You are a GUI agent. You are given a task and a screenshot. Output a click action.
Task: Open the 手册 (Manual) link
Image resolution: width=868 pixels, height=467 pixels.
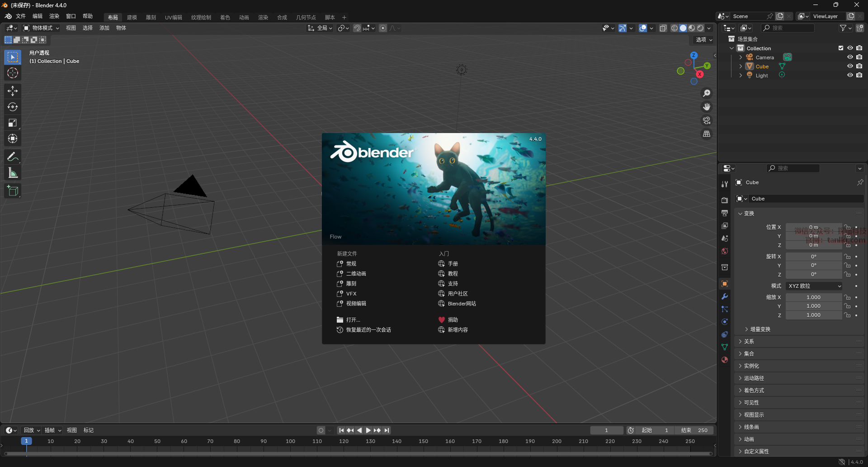[453, 264]
